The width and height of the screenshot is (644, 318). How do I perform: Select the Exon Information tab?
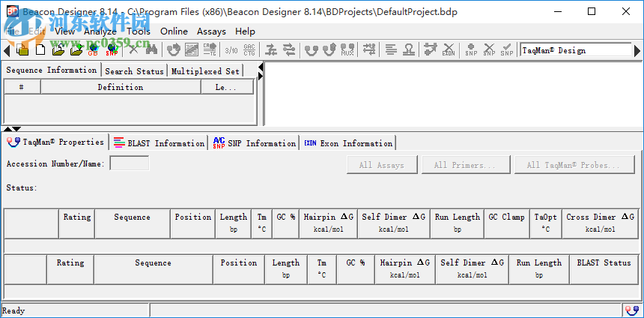point(348,143)
